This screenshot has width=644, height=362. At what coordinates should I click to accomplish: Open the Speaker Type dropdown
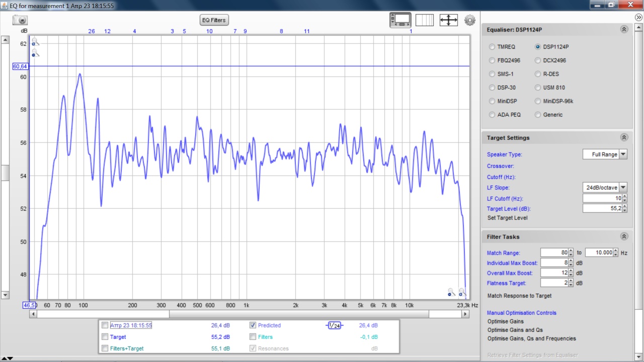point(623,154)
